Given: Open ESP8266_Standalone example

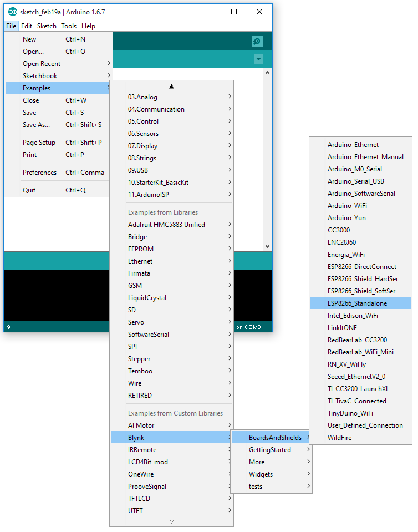Looking at the screenshot, I should coord(361,303).
